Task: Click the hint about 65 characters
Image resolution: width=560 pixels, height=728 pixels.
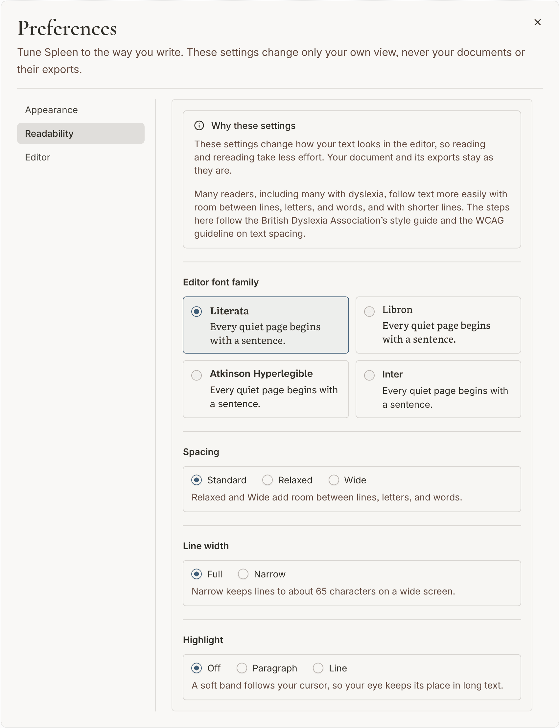Action: (x=323, y=591)
